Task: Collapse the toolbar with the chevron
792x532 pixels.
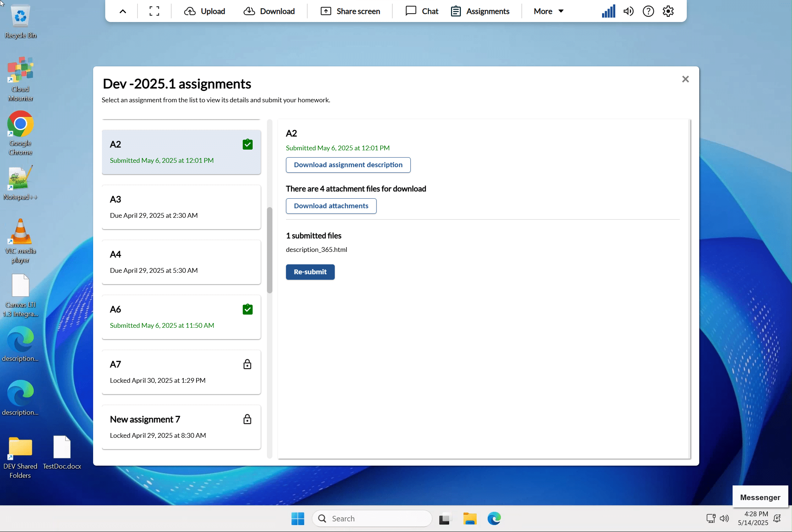Action: (x=122, y=11)
